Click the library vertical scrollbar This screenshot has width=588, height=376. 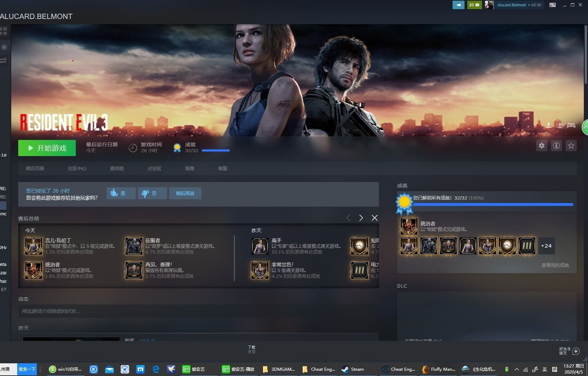pyautogui.click(x=586, y=55)
